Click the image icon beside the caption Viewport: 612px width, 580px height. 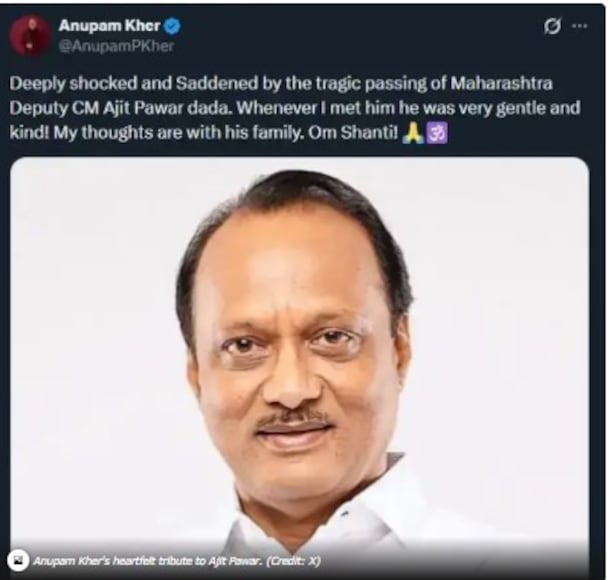click(x=18, y=560)
